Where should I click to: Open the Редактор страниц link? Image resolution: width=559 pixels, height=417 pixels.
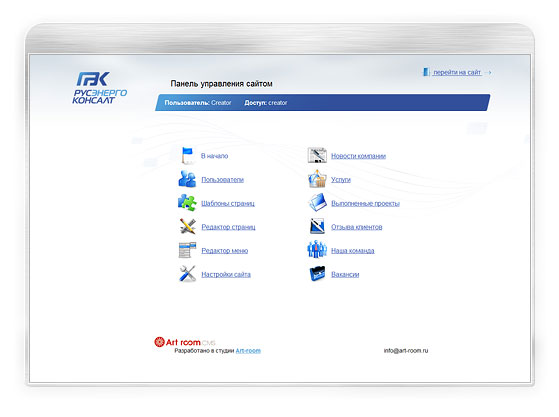pyautogui.click(x=228, y=227)
